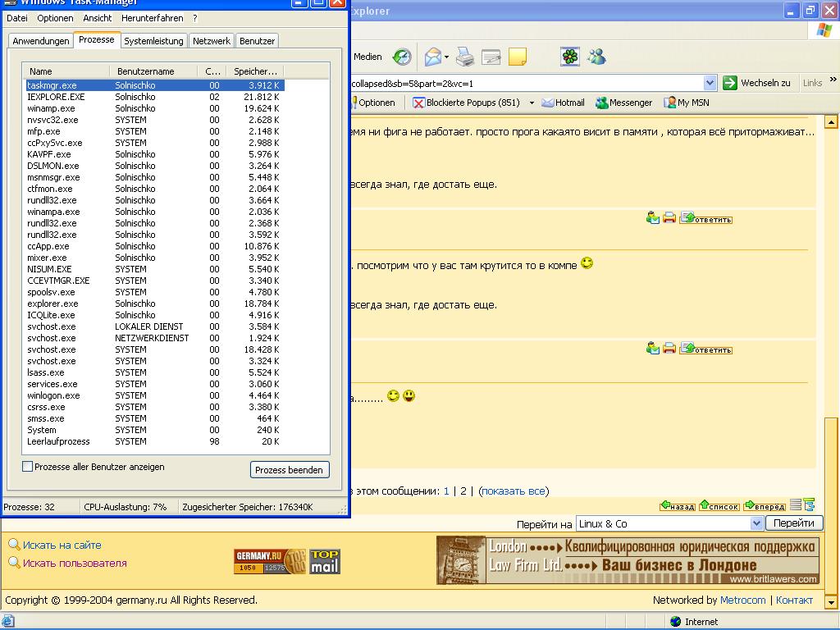
Task: Select the Leerlaufprozess row
Action: coord(154,441)
